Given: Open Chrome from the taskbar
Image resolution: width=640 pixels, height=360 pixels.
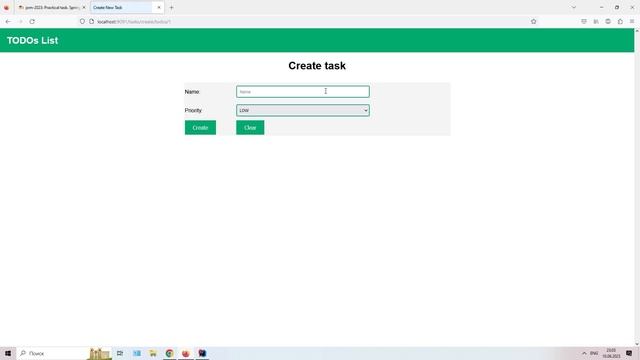Looking at the screenshot, I should point(169,353).
